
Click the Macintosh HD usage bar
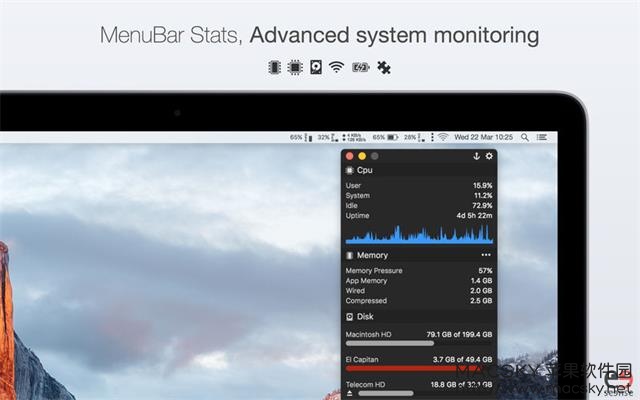[x=419, y=343]
